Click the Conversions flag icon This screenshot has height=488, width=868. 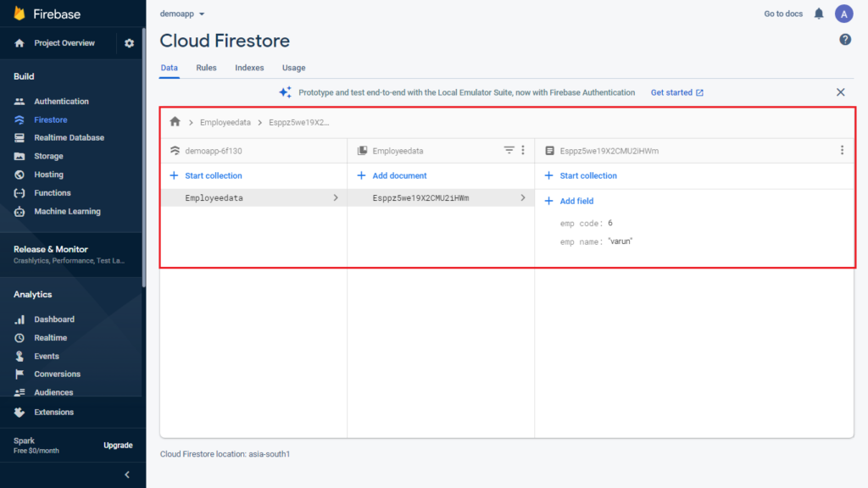19,374
